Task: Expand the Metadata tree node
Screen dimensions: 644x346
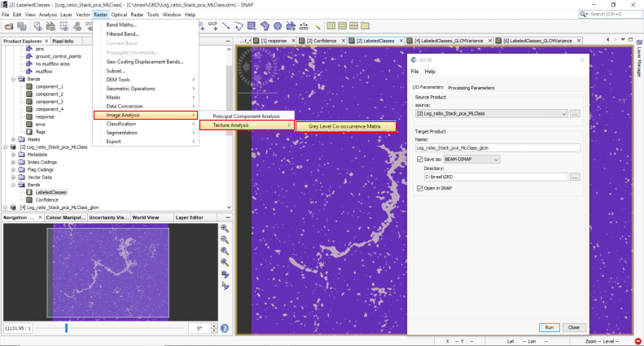Action: click(x=13, y=154)
